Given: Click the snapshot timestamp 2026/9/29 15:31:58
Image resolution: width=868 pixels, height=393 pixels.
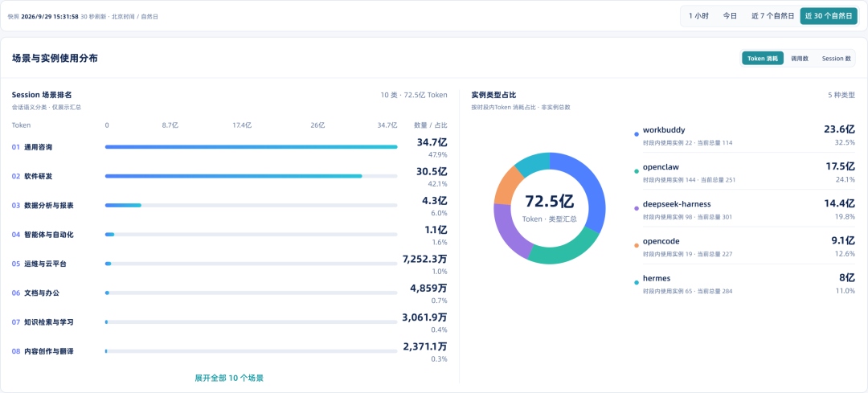Looking at the screenshot, I should (x=50, y=17).
